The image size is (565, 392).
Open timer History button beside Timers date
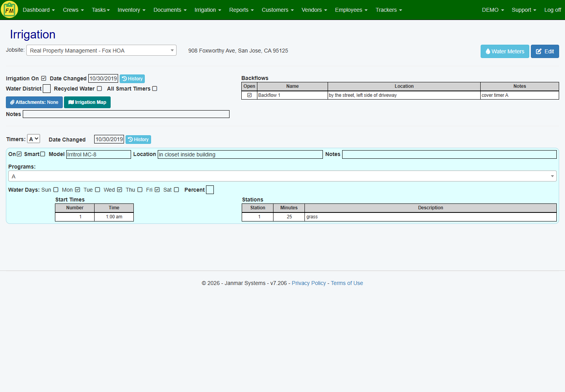point(138,140)
